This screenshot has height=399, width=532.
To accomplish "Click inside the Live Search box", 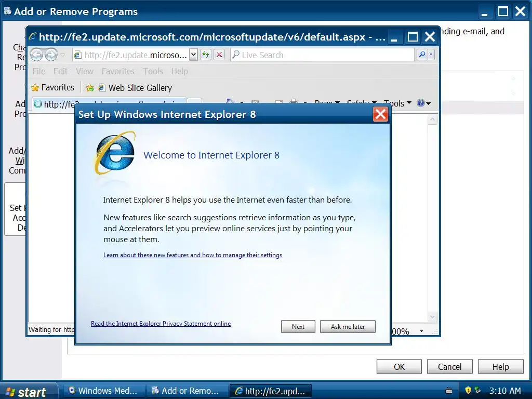I will point(322,55).
